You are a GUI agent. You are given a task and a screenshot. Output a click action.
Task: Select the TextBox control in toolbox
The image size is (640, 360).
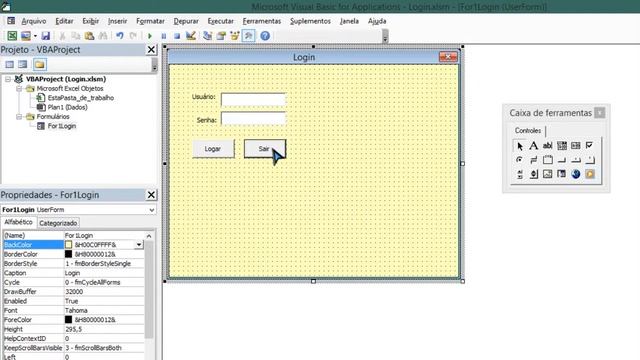[x=547, y=146]
